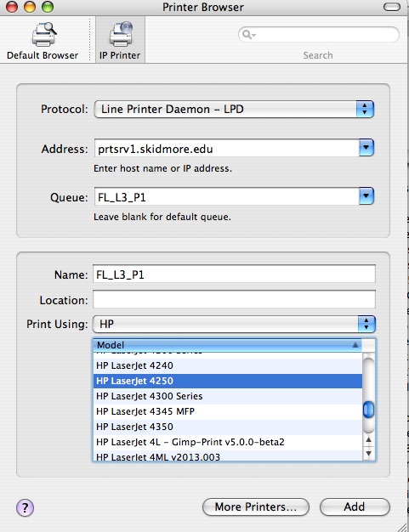
Task: Open the Protocol dropdown menu
Action: point(234,110)
